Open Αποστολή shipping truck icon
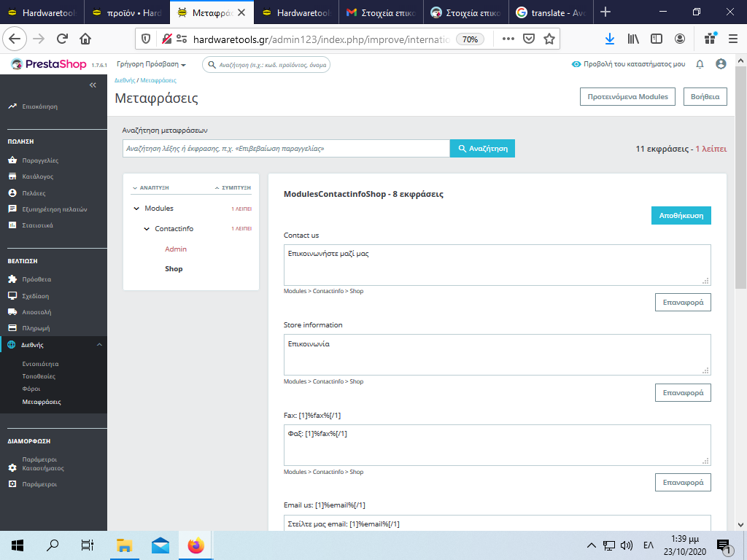Viewport: 747px width, 560px height. (12, 312)
